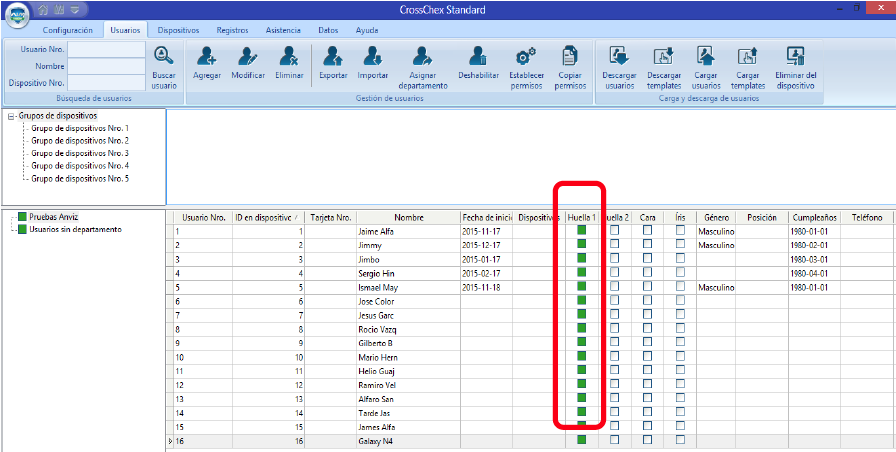Switch to the Dispositivos tab
The height and width of the screenshot is (452, 896).
tap(178, 30)
